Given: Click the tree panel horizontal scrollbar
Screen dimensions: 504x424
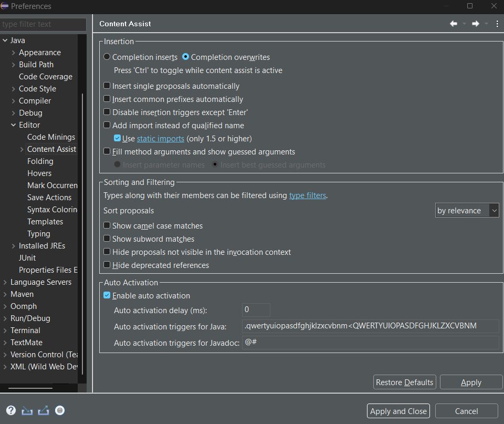Looking at the screenshot, I should pos(30,388).
